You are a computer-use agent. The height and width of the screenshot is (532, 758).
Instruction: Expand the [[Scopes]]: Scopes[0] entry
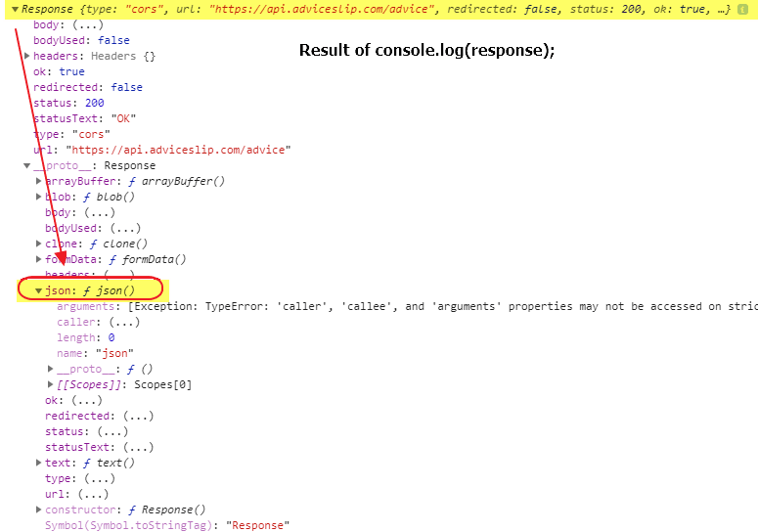(50, 384)
